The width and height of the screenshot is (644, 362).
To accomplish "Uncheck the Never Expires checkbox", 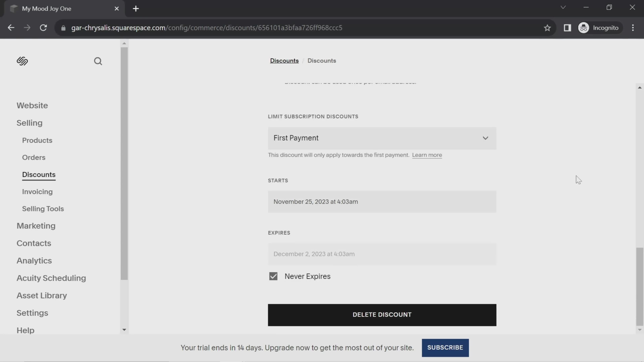I will point(273,276).
